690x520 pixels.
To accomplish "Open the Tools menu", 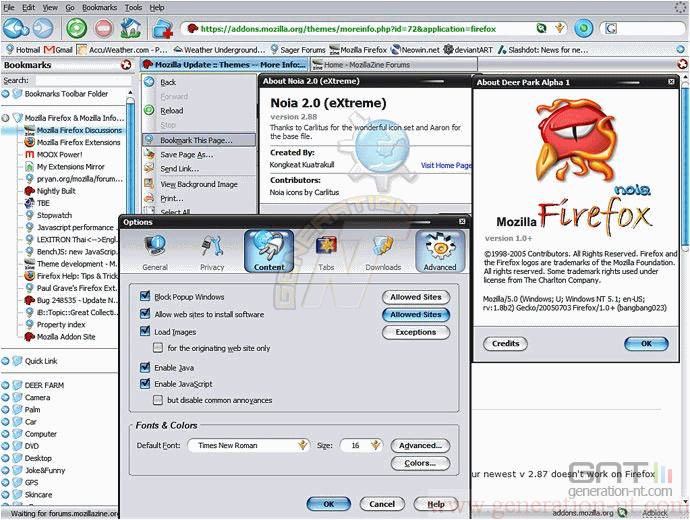I will [133, 7].
